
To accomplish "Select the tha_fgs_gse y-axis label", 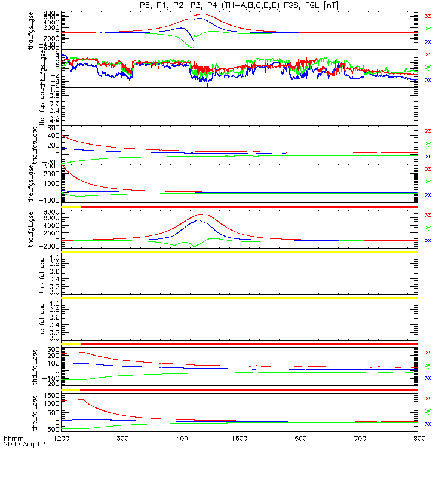I will 31,30.
